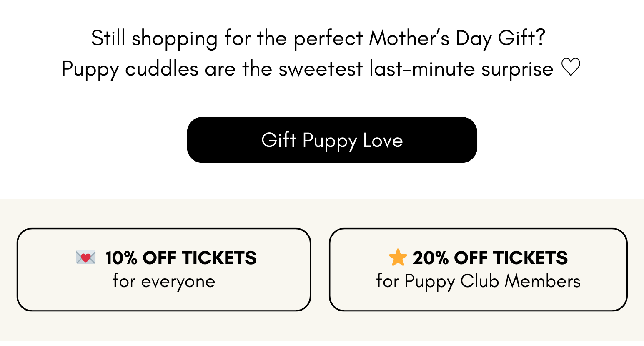644x346 pixels.
Task: Click the "10% OFF TICKETS" bold heading
Action: click(180, 258)
